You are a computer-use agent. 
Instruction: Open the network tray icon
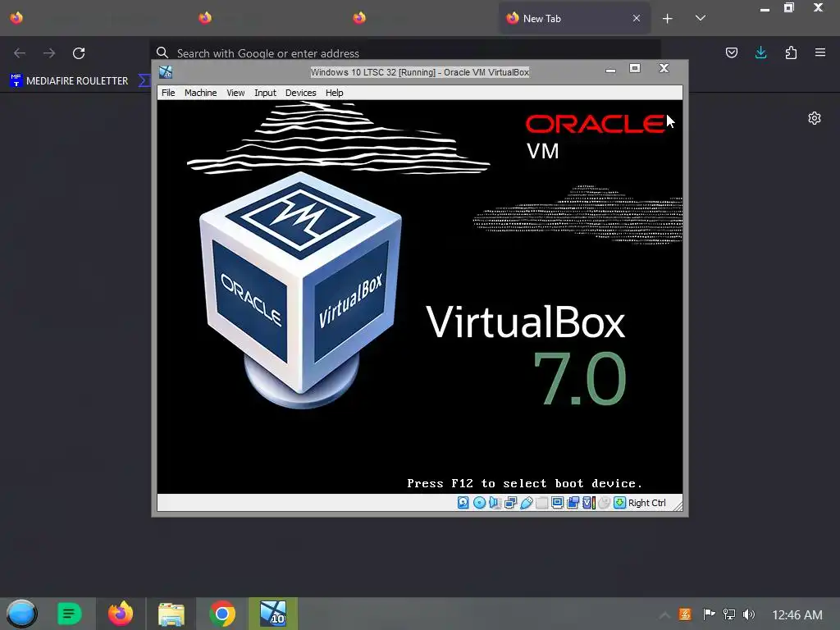(729, 614)
